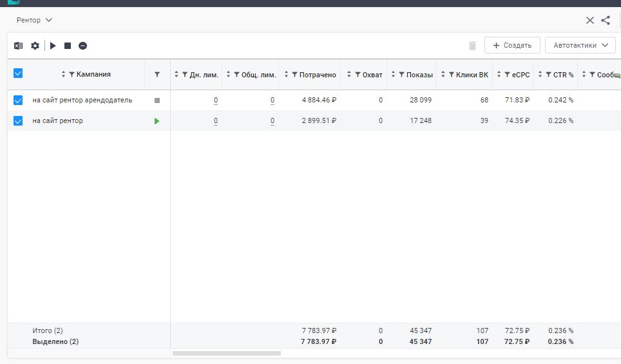Filter the Клики ВК column

452,75
